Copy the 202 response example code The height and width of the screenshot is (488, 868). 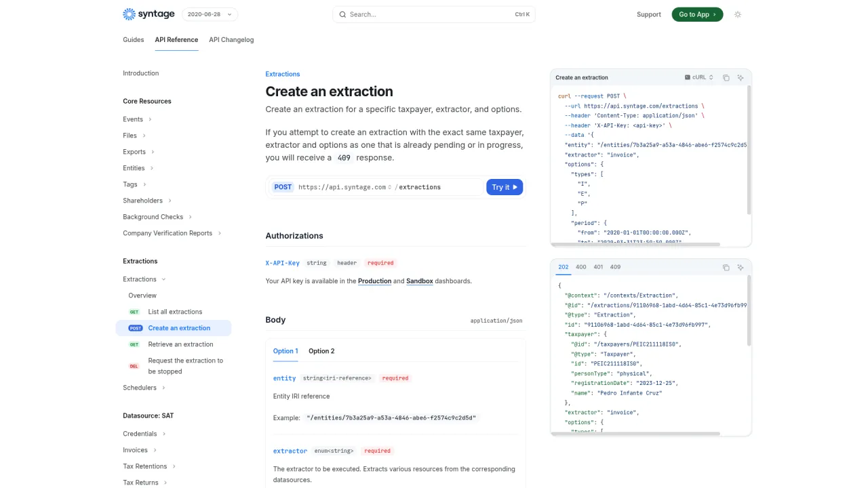[726, 268]
